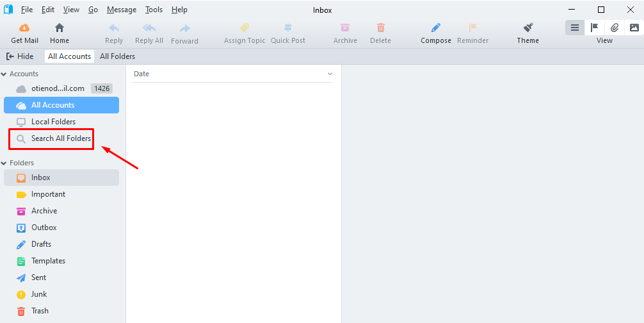This screenshot has width=644, height=323.
Task: Open the Go menu
Action: (93, 10)
